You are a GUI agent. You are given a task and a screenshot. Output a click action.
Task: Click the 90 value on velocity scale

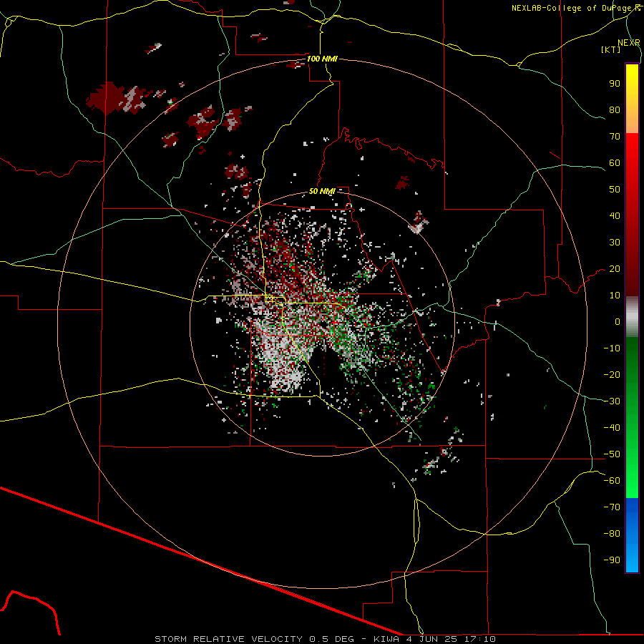[615, 84]
